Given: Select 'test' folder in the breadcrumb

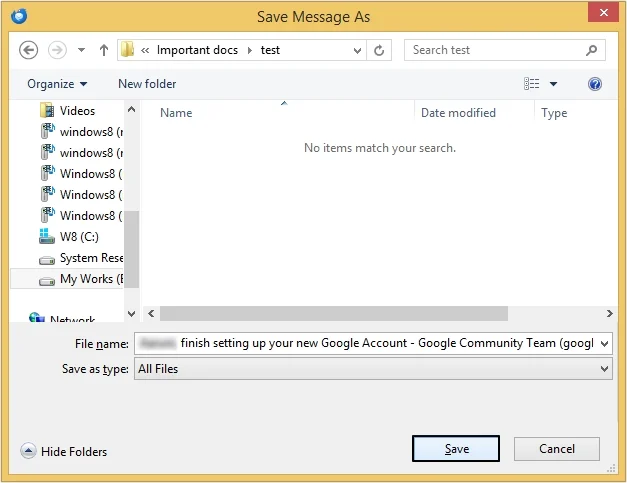Looking at the screenshot, I should tap(270, 50).
